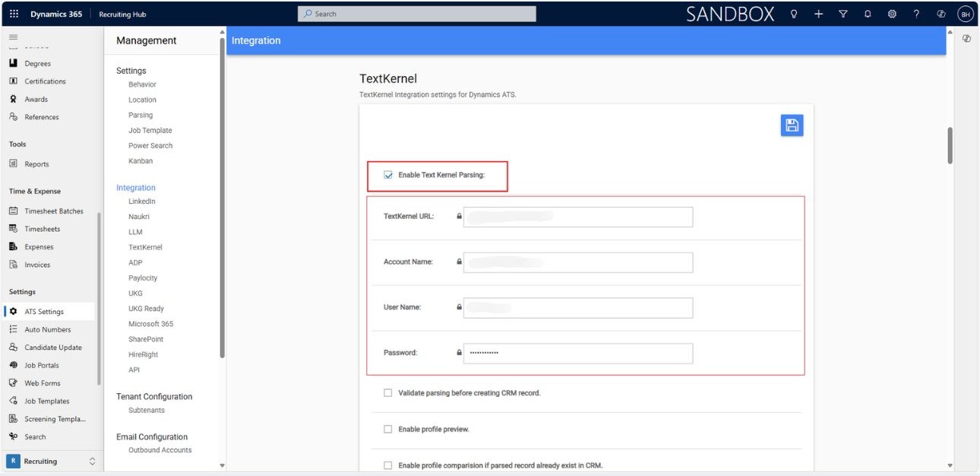Save the TextKernel settings with disk icon

pos(792,125)
